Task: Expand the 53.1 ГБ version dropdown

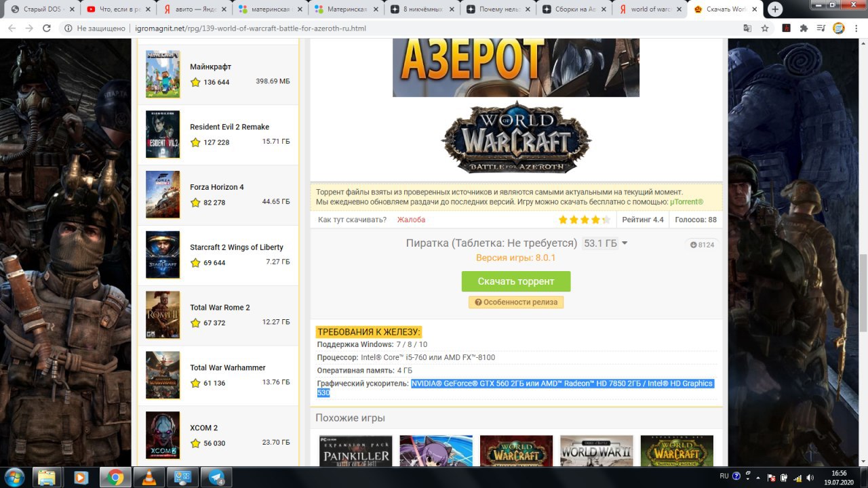Action: point(606,243)
